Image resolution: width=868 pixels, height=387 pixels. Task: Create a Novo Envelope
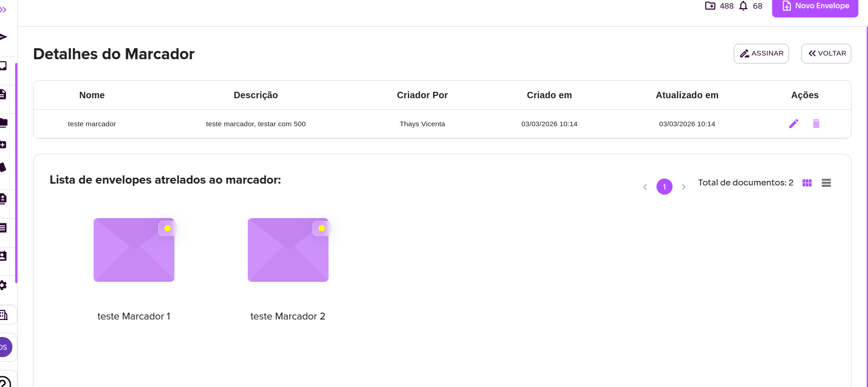815,6
